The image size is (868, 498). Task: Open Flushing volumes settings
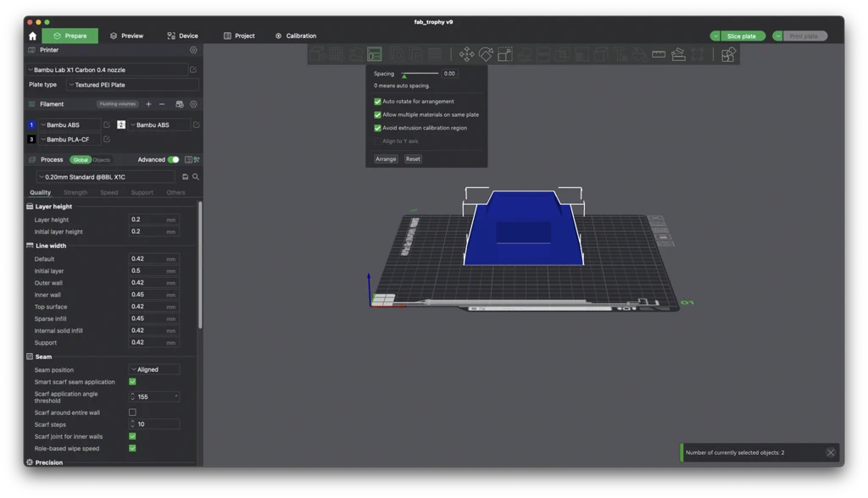coord(117,104)
